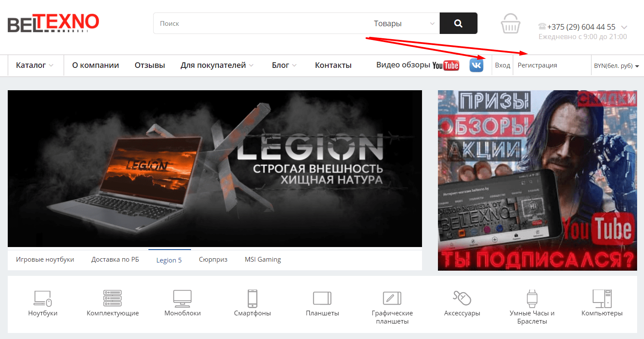The height and width of the screenshot is (339, 644).
Task: Click the Вход login link
Action: click(x=502, y=65)
